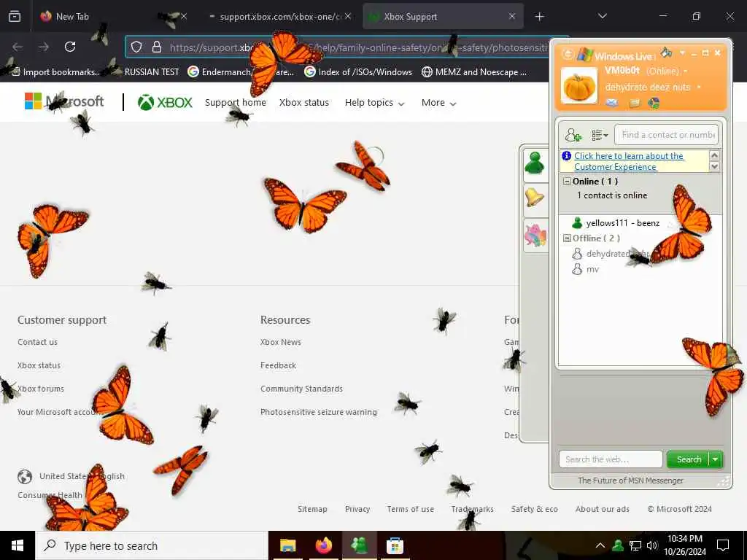Screen dimensions: 747x560
Task: Open Sitemap footer link
Action: (312, 509)
